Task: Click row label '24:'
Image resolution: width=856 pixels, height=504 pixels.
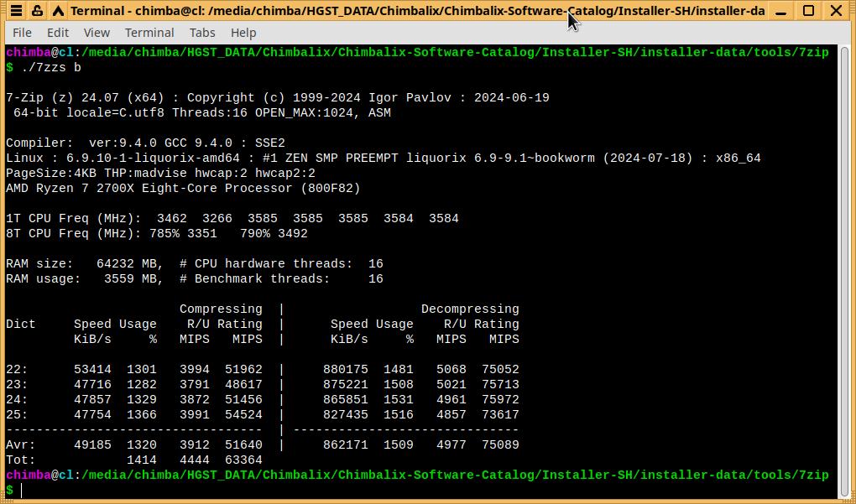Action: coord(17,400)
